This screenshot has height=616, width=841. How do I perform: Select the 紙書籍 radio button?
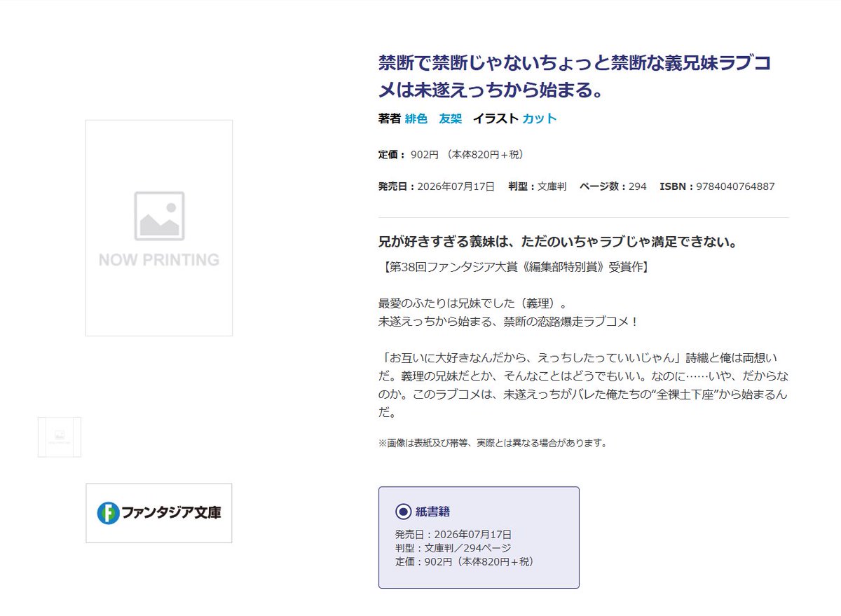pos(403,512)
